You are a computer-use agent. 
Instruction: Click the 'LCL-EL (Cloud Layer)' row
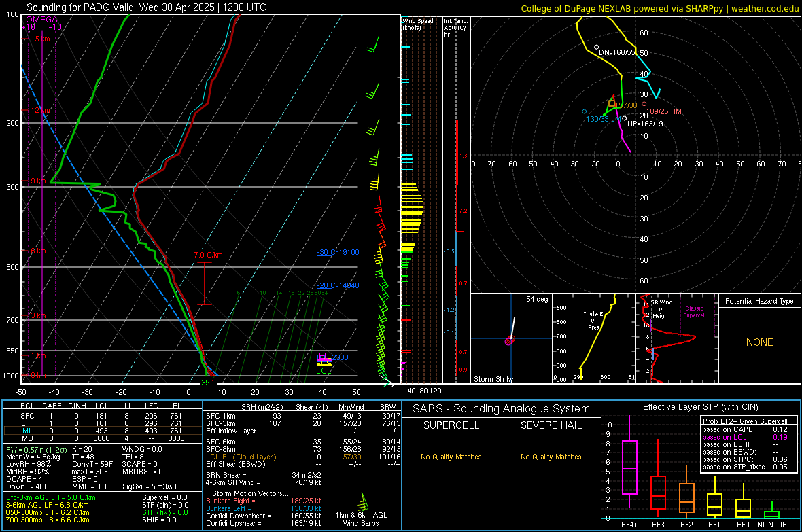pos(303,457)
